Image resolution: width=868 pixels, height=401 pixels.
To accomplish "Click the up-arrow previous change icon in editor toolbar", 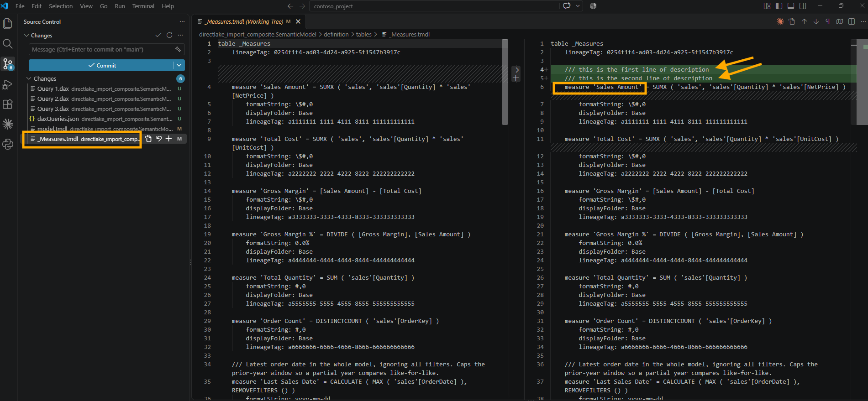I will pyautogui.click(x=804, y=21).
